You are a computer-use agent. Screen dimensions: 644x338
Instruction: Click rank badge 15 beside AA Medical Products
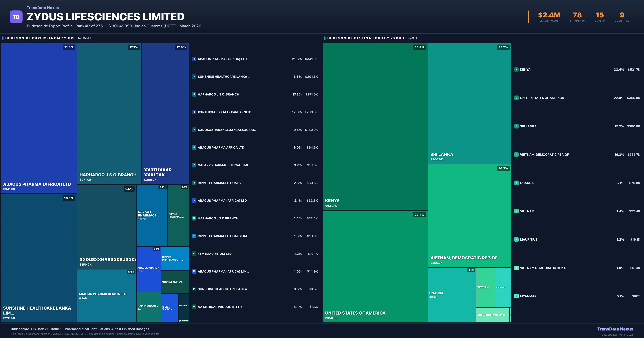(x=194, y=307)
